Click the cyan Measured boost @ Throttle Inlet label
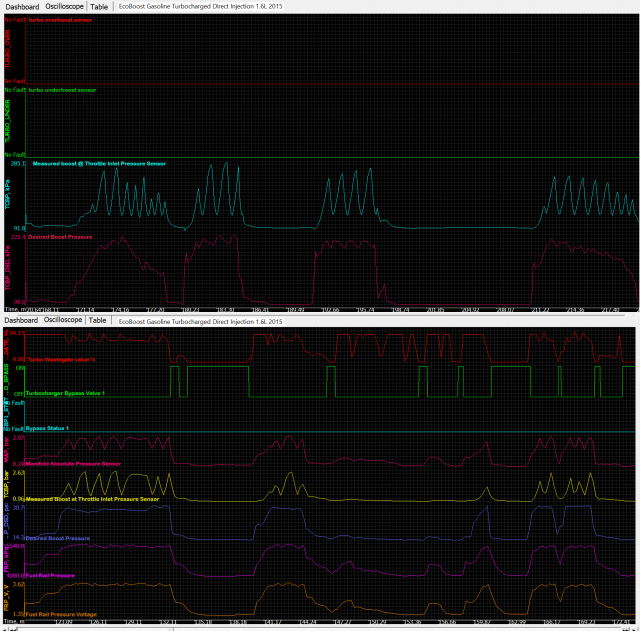Viewport: 640px width, 631px height. click(x=99, y=164)
